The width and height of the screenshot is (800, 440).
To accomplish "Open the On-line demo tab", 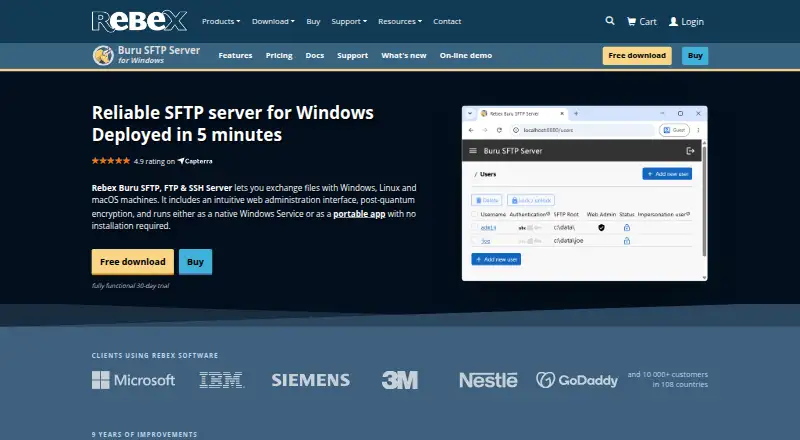I will tap(466, 55).
